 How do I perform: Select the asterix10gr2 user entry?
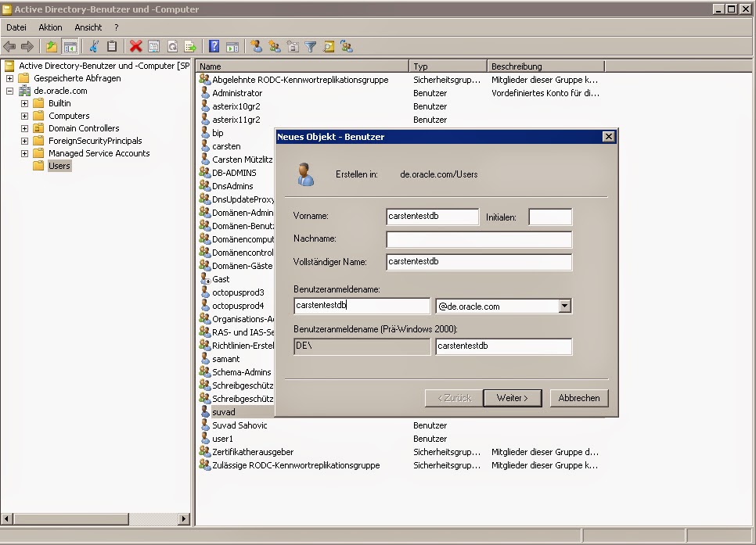coord(236,106)
